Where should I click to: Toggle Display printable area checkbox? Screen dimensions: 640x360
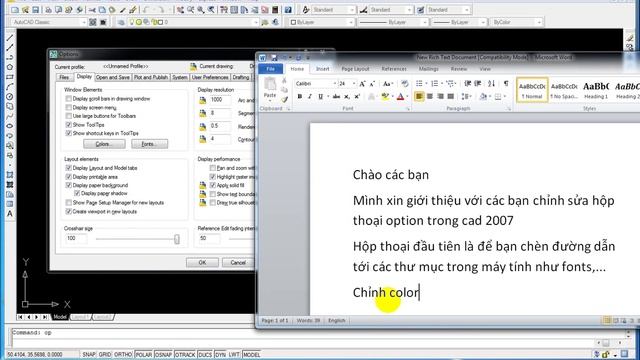(x=69, y=177)
